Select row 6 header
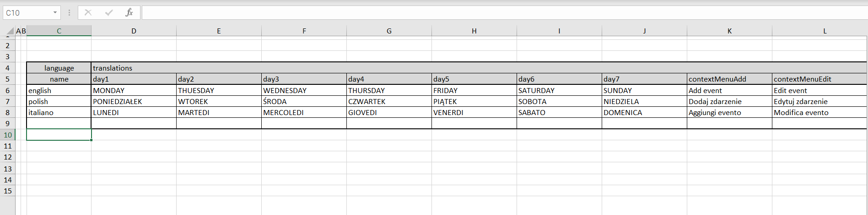 tap(8, 90)
